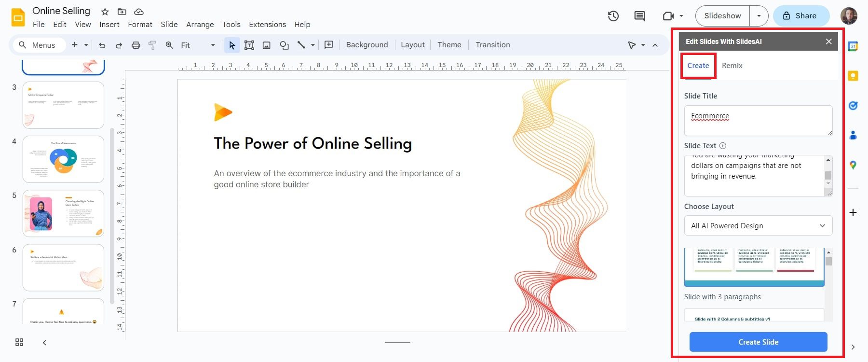Open the comments icon in header

click(639, 16)
